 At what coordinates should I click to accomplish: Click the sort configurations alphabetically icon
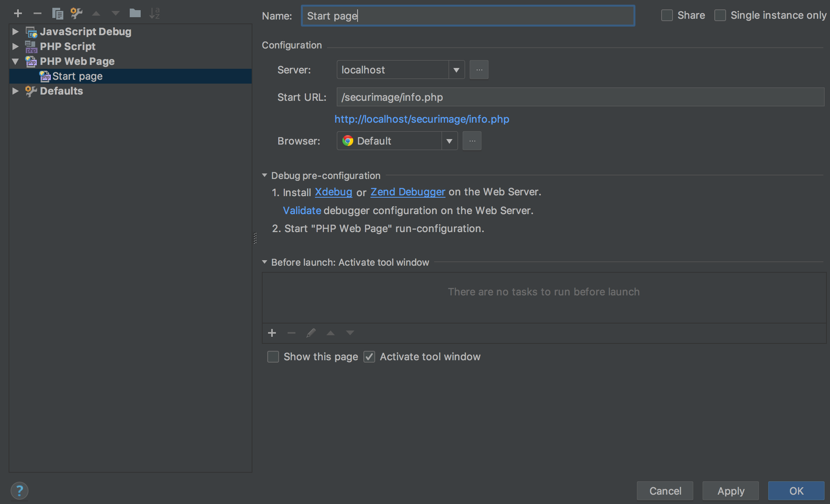154,14
